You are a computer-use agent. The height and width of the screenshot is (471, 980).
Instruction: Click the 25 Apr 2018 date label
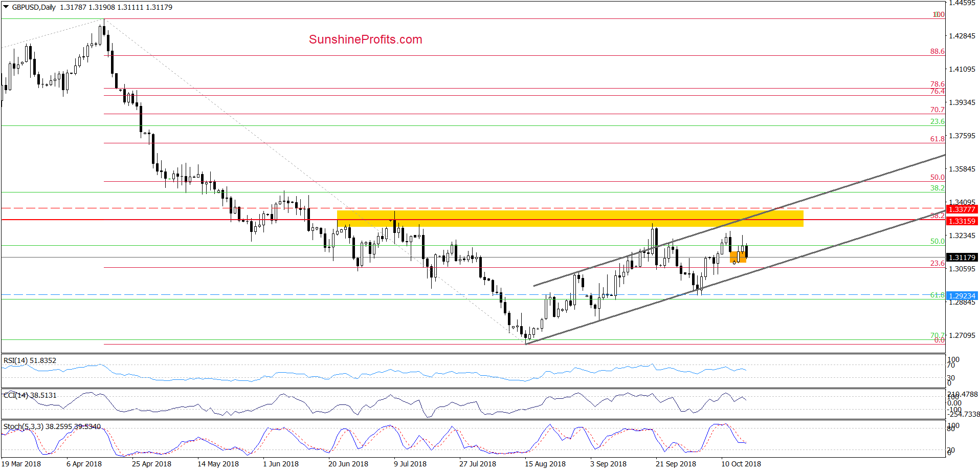(151, 464)
